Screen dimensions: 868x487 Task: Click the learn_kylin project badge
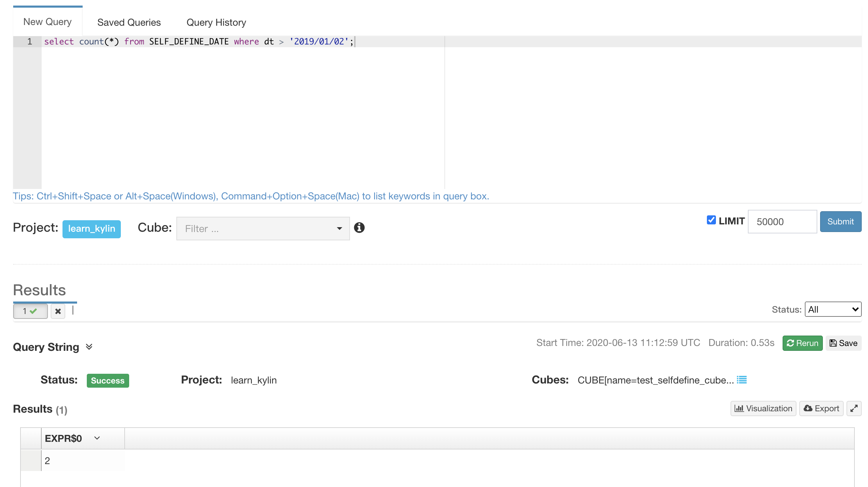point(91,229)
